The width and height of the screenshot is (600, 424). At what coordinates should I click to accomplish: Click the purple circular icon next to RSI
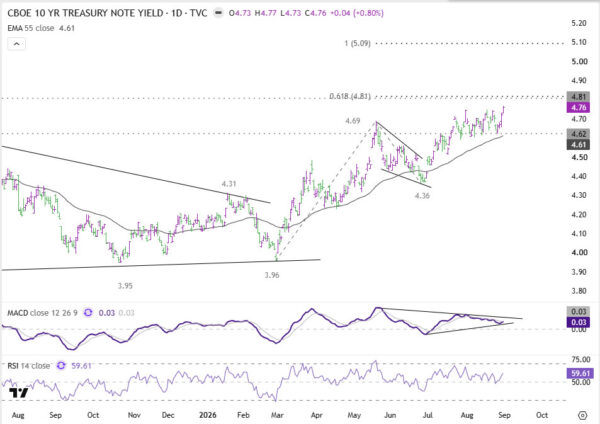tap(61, 365)
